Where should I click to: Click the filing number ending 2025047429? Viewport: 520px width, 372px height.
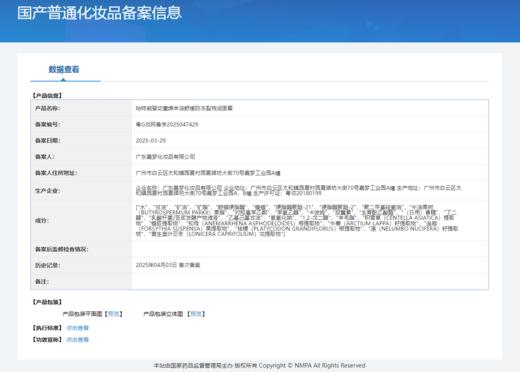167,124
